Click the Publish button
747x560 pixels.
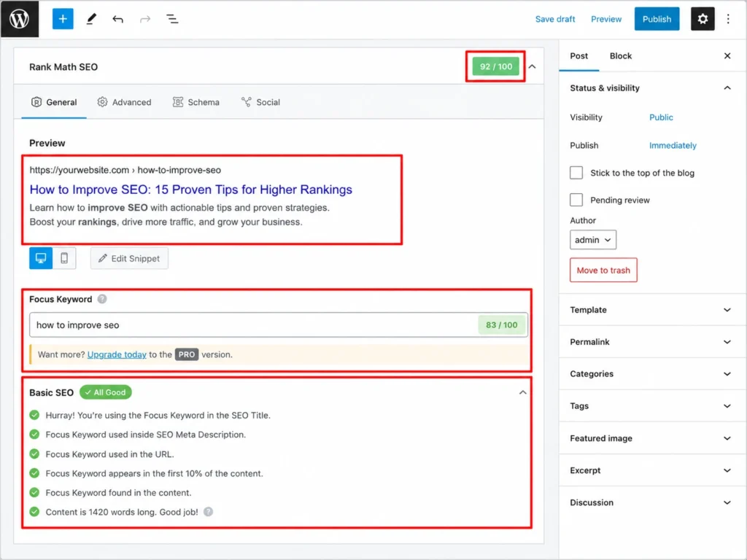[657, 19]
